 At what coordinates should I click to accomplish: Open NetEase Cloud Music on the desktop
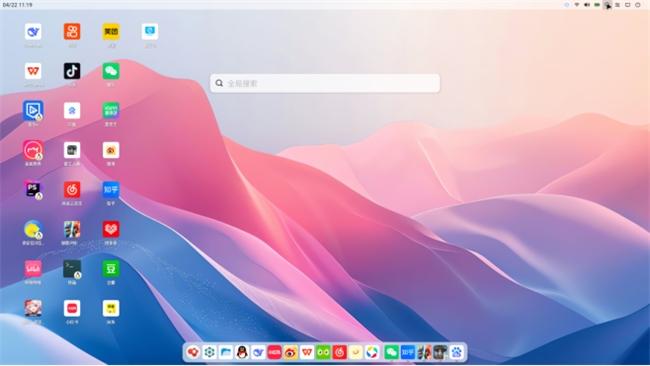pyautogui.click(x=72, y=190)
